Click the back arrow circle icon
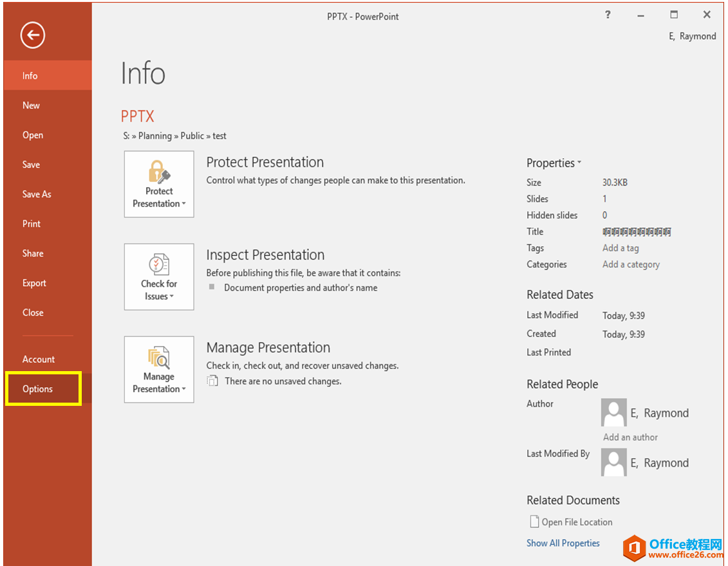Image resolution: width=728 pixels, height=566 pixels. click(32, 35)
